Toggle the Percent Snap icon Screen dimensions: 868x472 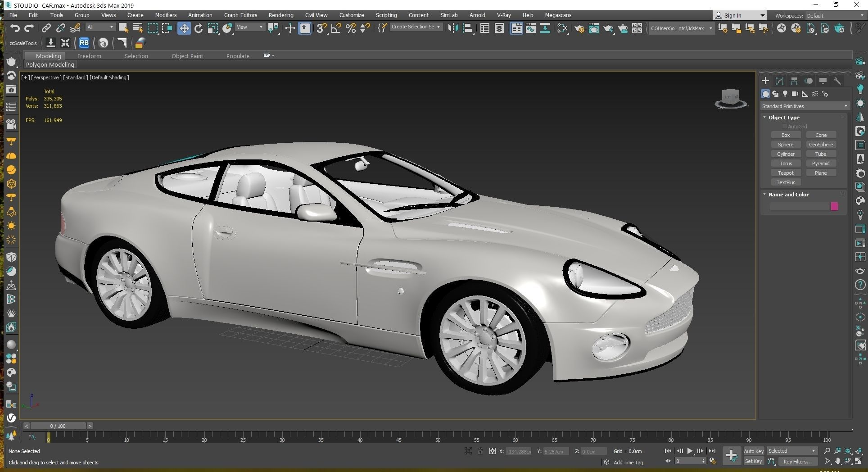point(351,28)
